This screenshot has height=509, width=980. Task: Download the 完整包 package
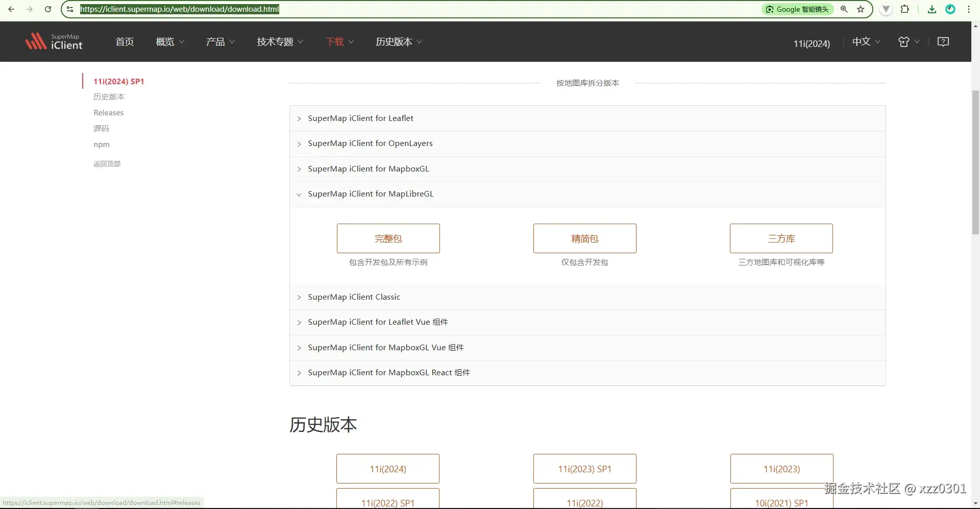388,238
